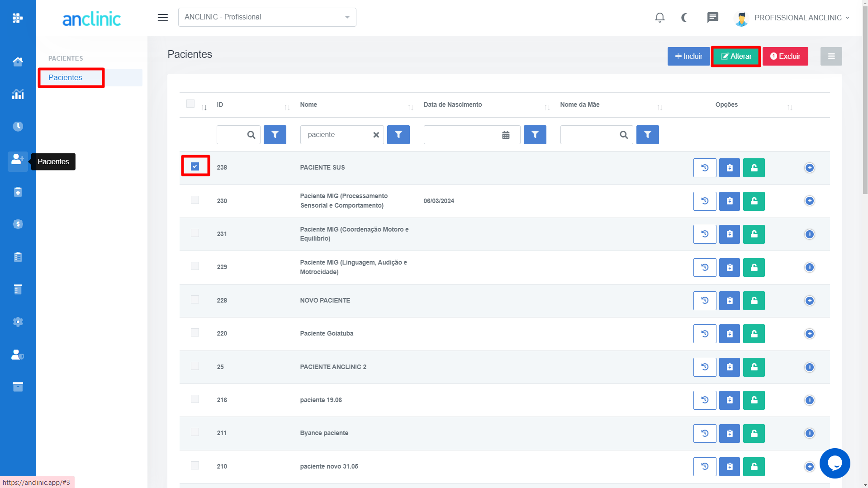
Task: Apply the Nome column filter
Action: pos(398,135)
